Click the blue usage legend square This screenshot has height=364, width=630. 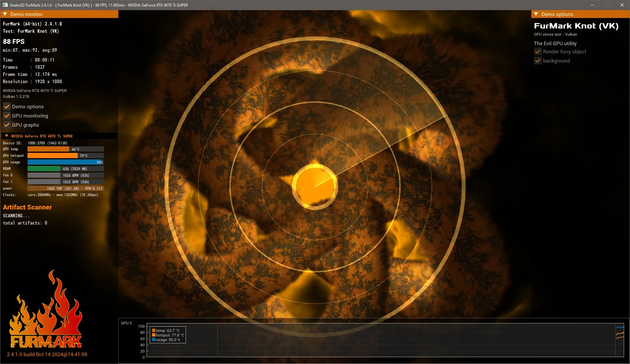[154, 340]
